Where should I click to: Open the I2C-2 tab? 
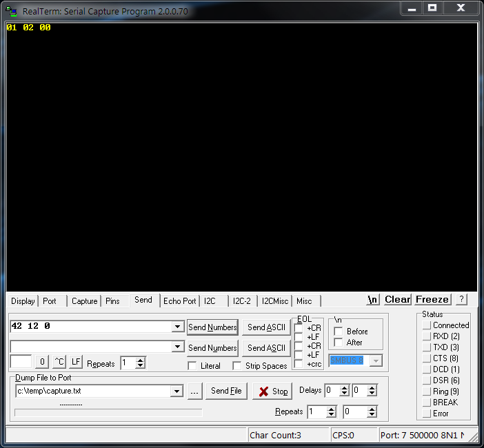click(x=242, y=301)
